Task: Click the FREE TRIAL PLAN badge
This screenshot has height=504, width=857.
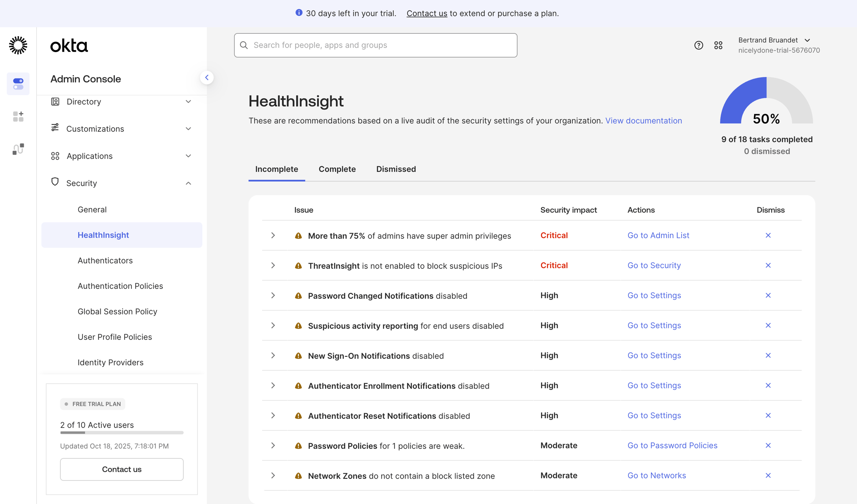Action: [93, 404]
